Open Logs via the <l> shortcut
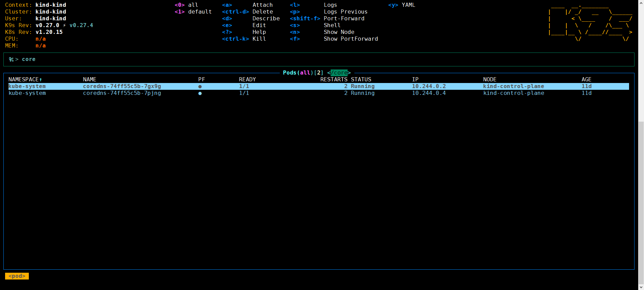This screenshot has height=290, width=644. click(313, 5)
